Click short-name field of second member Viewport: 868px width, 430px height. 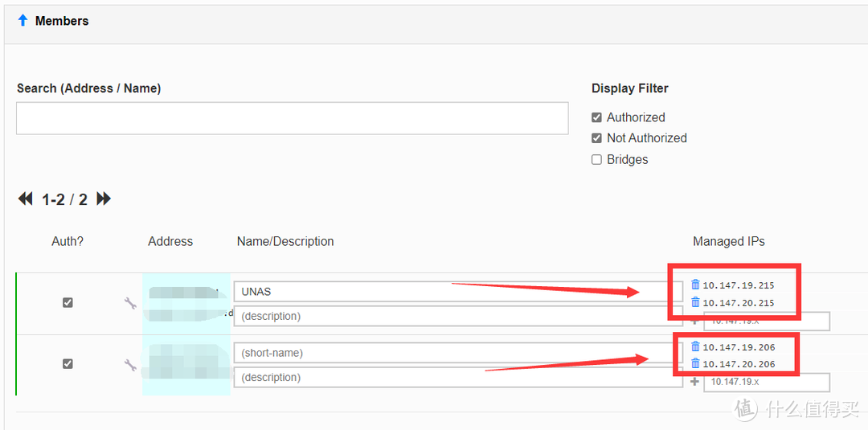click(x=457, y=353)
